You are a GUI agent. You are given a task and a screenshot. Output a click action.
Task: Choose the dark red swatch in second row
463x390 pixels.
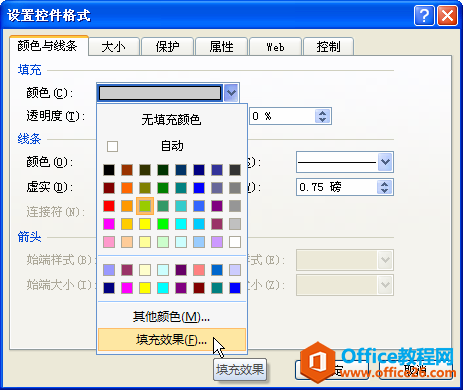[109, 188]
